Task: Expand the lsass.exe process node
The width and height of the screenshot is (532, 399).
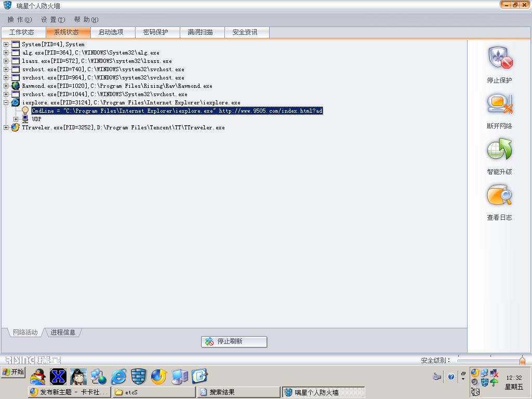Action: [6, 61]
